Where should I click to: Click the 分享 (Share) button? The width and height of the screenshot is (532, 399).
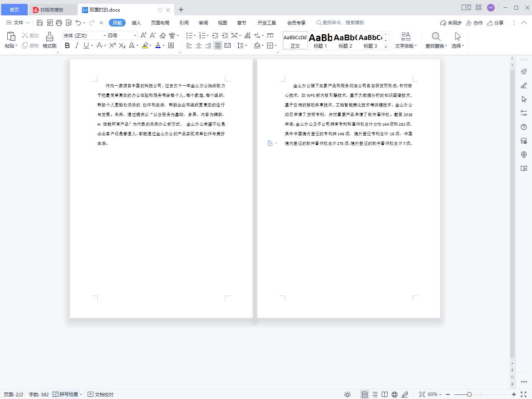(495, 23)
